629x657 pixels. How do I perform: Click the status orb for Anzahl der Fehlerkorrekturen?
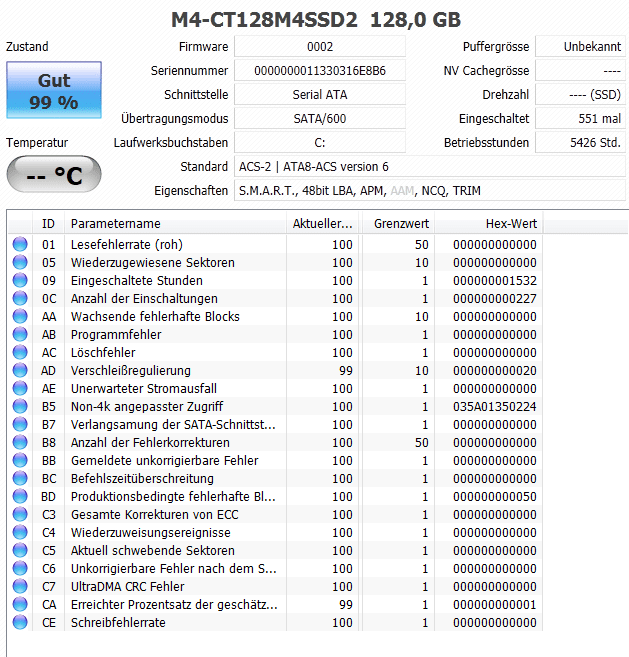coord(20,442)
